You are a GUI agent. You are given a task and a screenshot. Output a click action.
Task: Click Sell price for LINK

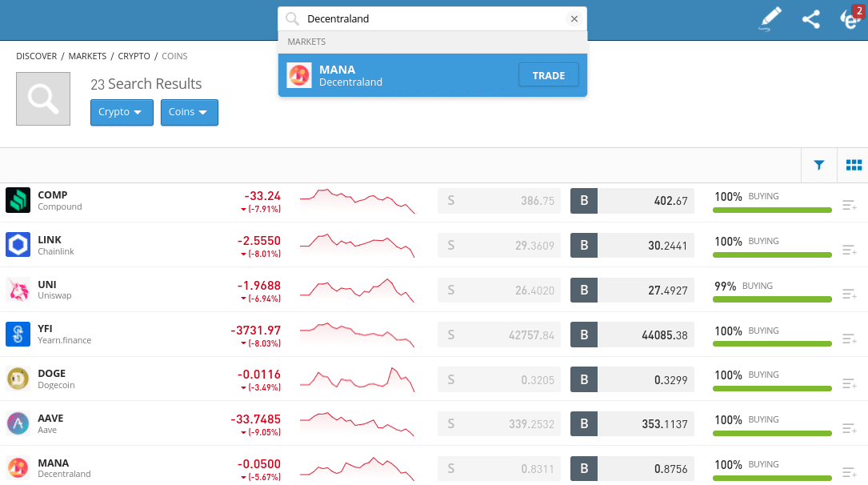(498, 245)
